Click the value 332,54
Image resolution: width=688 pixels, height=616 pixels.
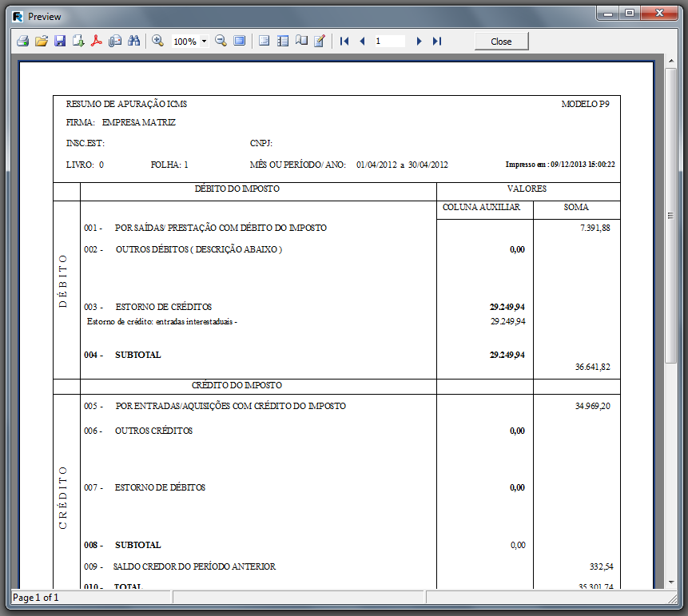[601, 566]
